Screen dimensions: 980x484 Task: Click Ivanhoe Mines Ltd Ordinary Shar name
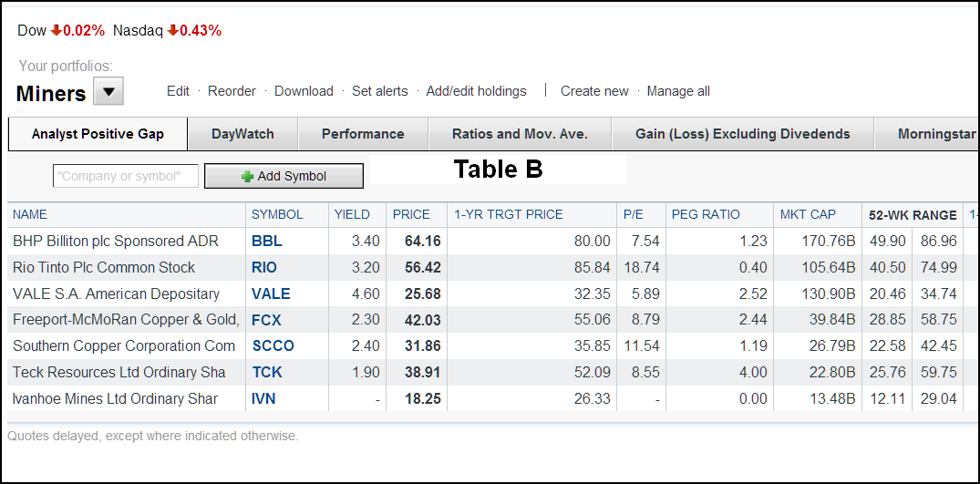[x=115, y=399]
